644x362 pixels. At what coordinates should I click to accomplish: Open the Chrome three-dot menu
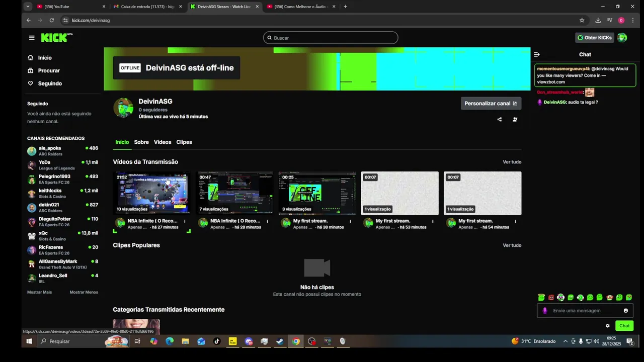click(632, 20)
